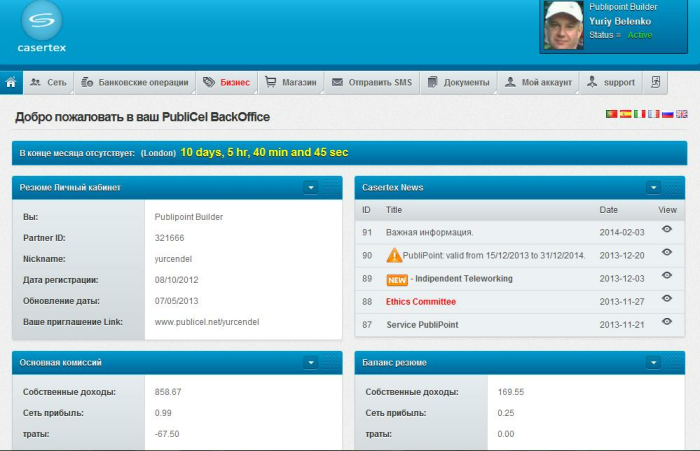Click the Casertex logo

click(42, 26)
